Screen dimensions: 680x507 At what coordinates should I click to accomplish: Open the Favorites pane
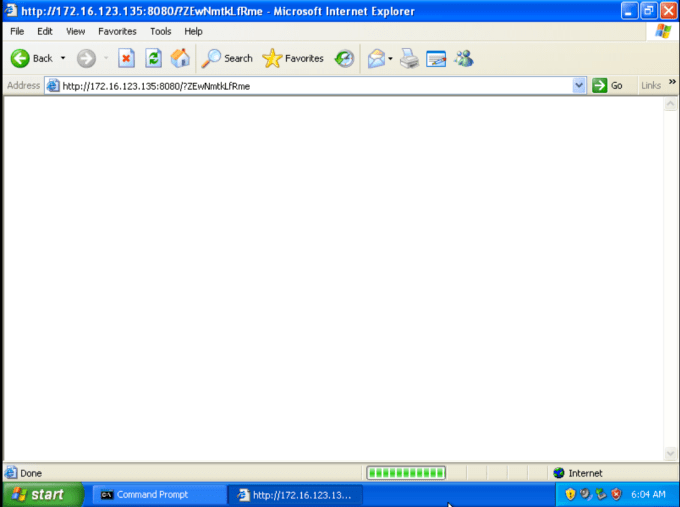(293, 58)
